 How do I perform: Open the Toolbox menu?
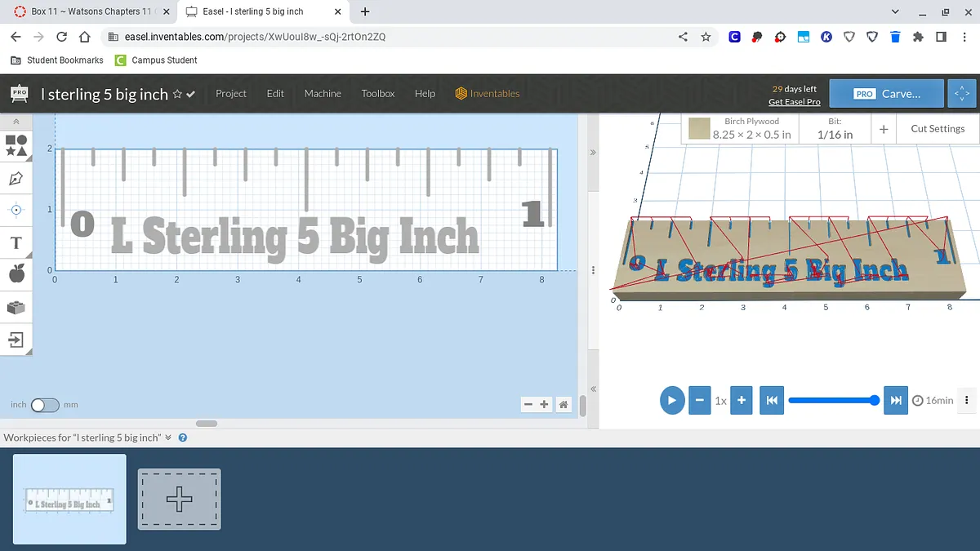click(378, 94)
